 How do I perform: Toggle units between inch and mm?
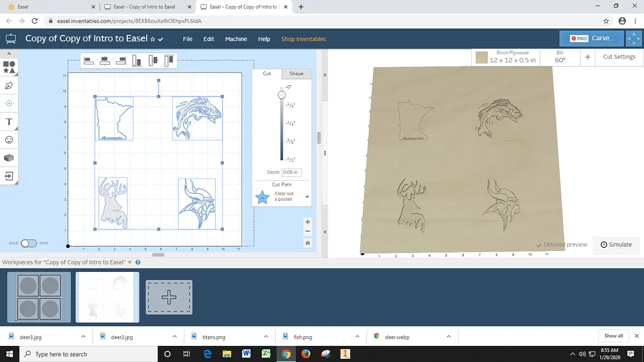click(x=28, y=243)
